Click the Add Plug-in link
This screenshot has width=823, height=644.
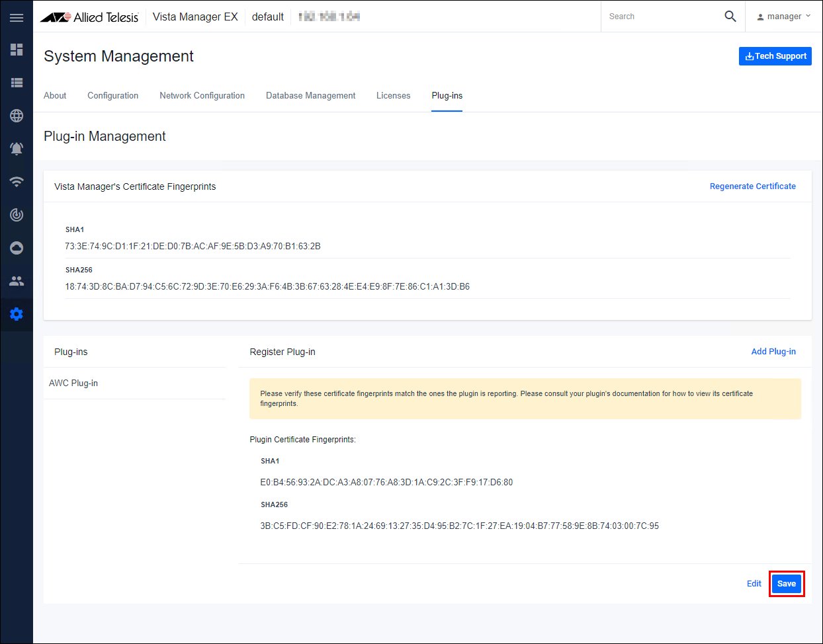coord(773,352)
